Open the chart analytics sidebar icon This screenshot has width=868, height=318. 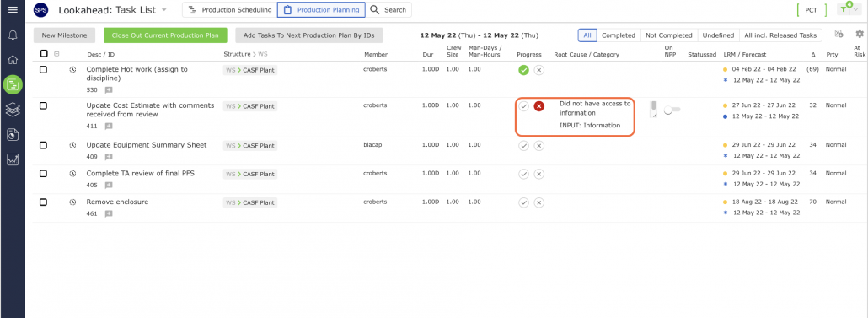12,159
